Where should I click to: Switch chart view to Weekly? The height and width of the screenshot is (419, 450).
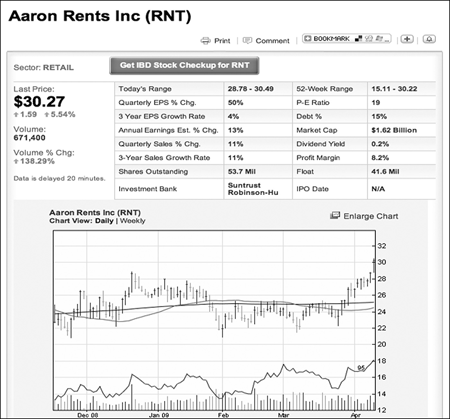133,221
